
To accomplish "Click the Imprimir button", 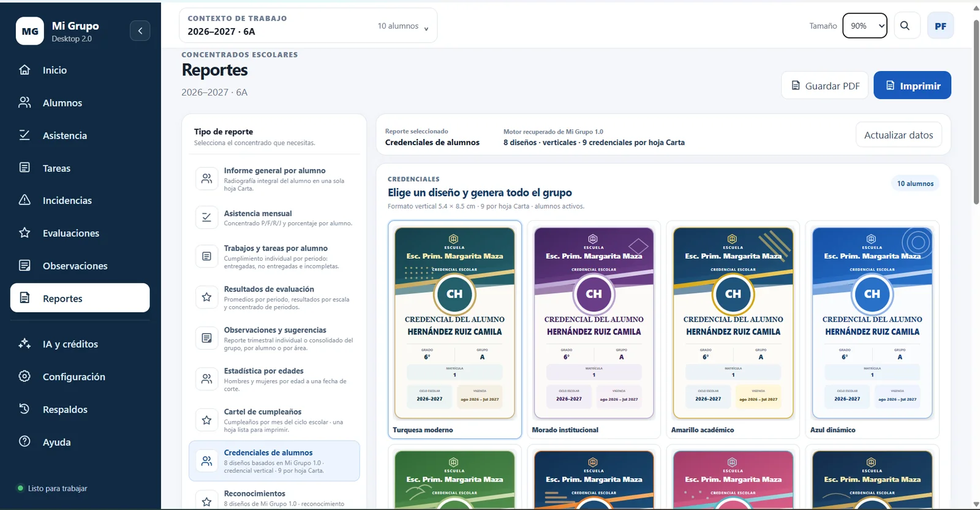I will [912, 85].
